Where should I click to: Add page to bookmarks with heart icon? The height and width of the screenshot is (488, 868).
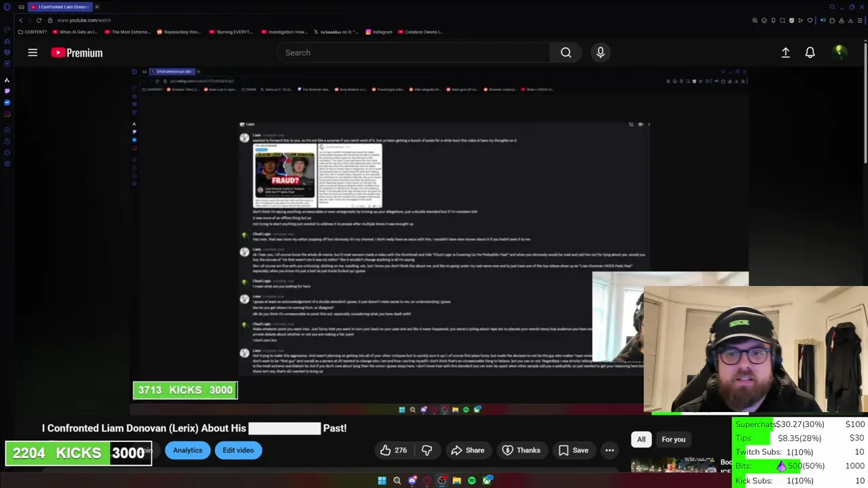point(810,20)
